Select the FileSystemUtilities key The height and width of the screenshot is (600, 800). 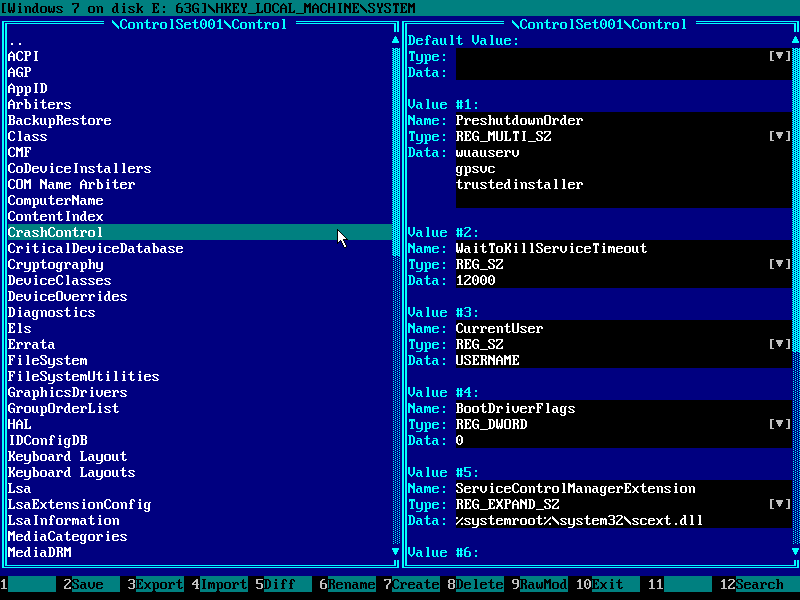pyautogui.click(x=199, y=377)
